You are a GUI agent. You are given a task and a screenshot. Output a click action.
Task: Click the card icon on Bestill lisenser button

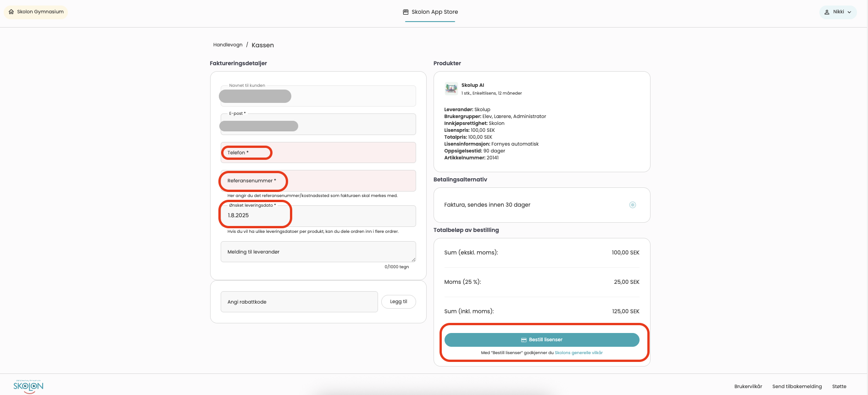click(x=523, y=340)
